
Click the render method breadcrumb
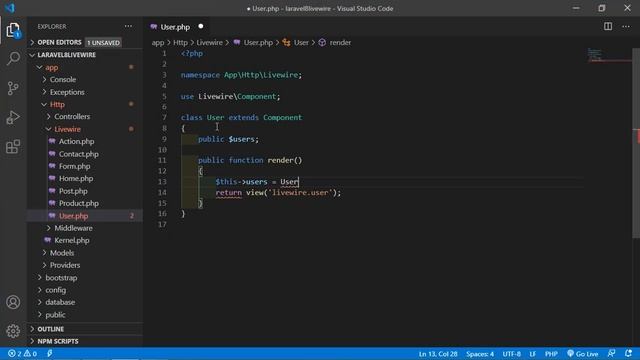[335, 42]
